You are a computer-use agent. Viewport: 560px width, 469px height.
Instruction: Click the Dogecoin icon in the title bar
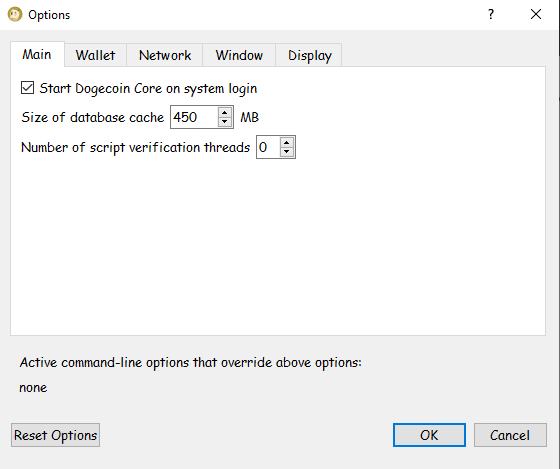15,15
